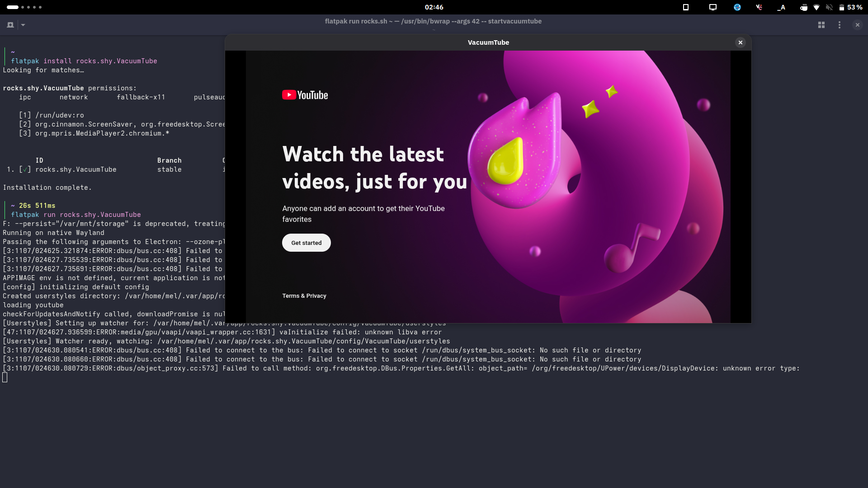
Task: Click the YouTube logo
Action: tap(305, 95)
